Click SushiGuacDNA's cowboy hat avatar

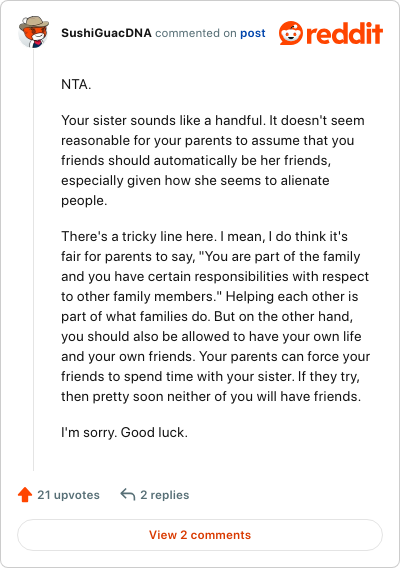tap(33, 32)
